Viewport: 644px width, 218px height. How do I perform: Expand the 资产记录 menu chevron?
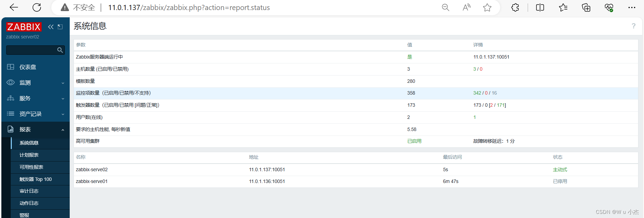63,114
